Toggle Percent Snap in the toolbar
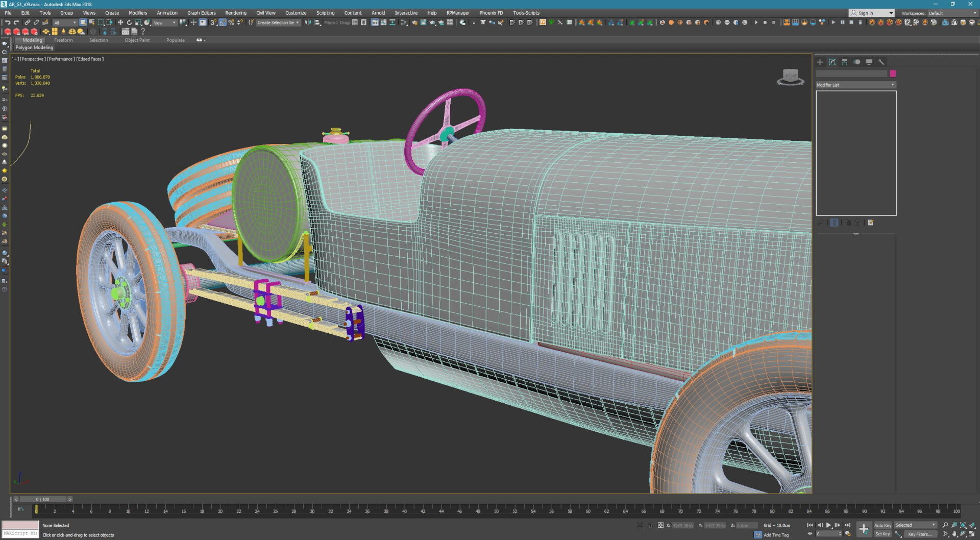980x540 pixels. [231, 22]
